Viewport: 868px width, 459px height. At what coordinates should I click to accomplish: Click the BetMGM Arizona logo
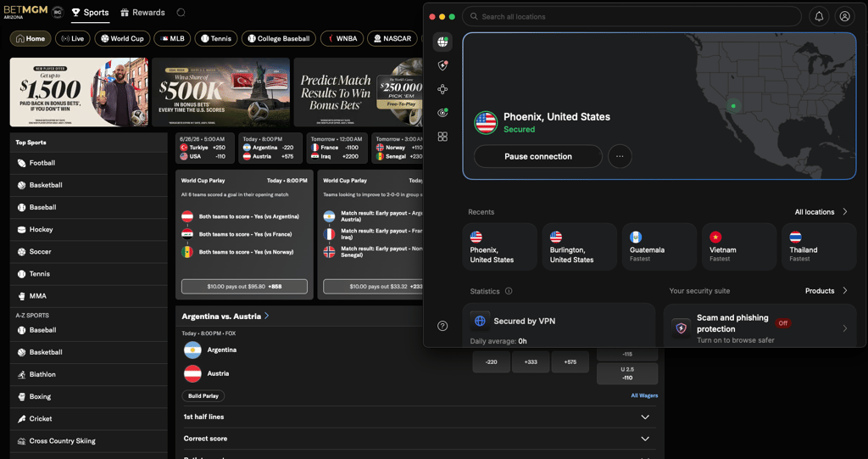coord(25,12)
